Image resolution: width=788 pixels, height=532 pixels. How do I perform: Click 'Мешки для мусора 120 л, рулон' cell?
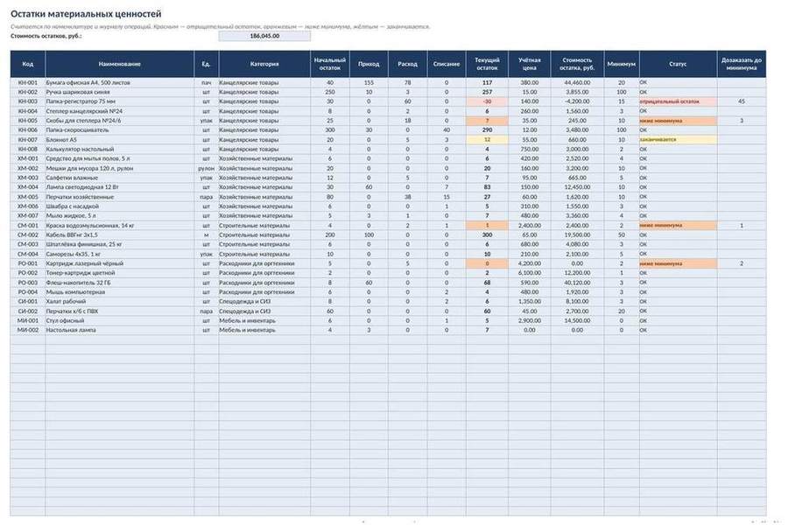click(120, 168)
